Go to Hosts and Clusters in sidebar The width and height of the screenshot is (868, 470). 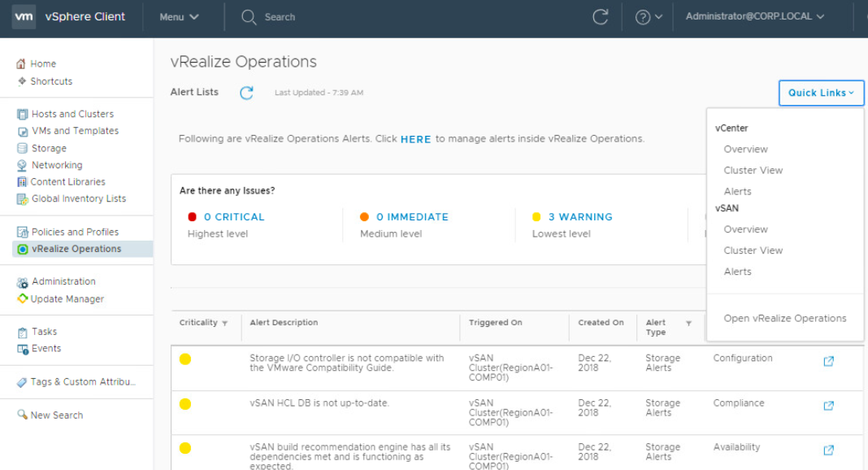[72, 114]
